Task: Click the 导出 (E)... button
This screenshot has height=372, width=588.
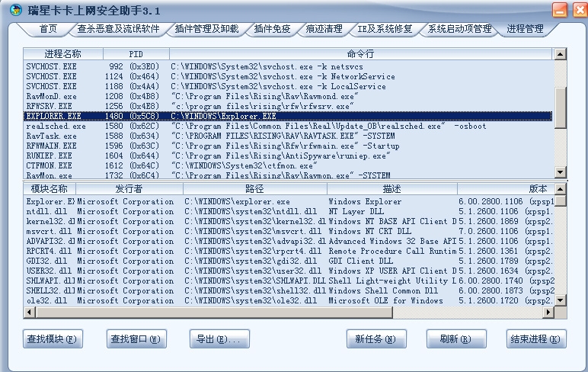Action: click(219, 339)
